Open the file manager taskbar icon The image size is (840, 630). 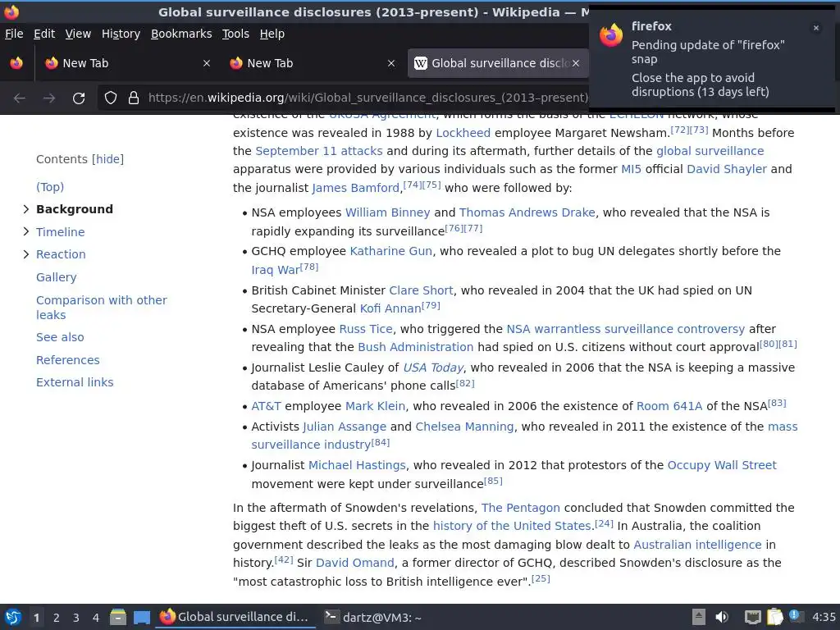point(118,617)
